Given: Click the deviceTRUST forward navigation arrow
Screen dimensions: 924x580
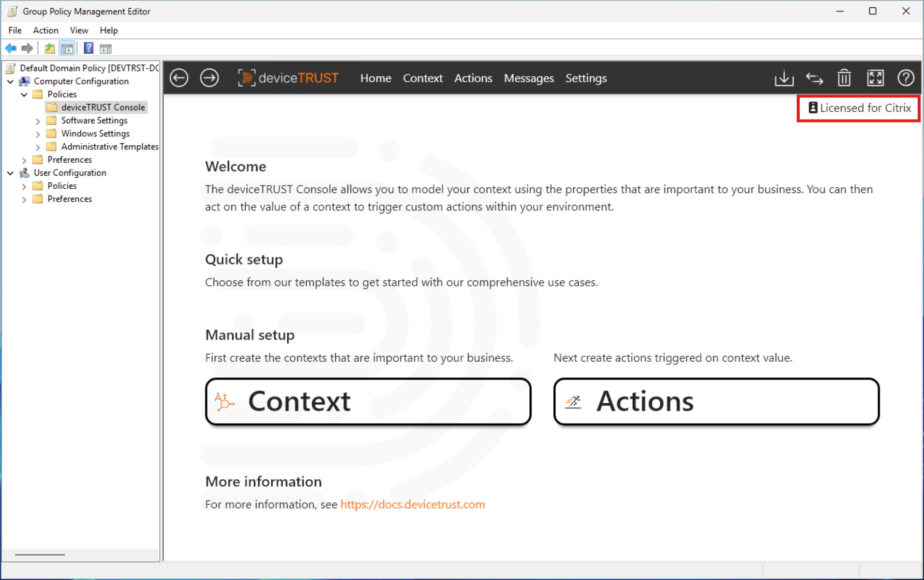Looking at the screenshot, I should click(x=209, y=78).
